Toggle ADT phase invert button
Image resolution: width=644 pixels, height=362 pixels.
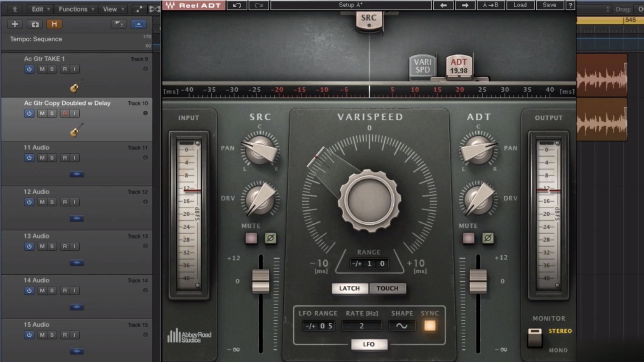488,238
